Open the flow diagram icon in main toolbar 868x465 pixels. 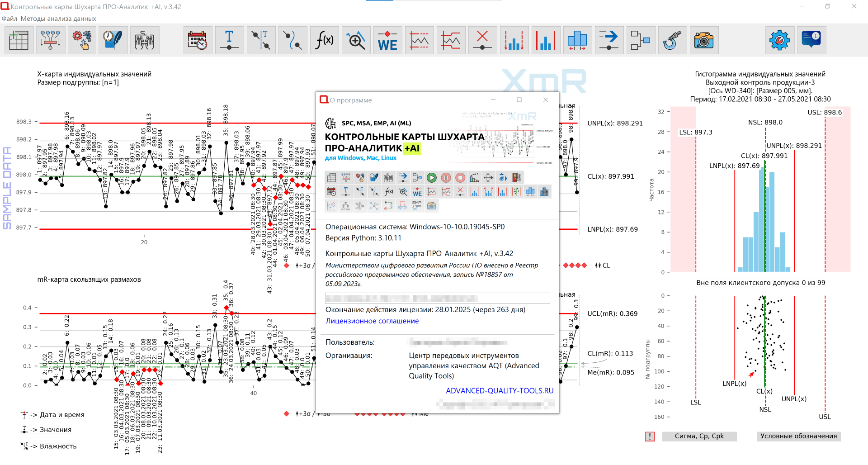[641, 40]
